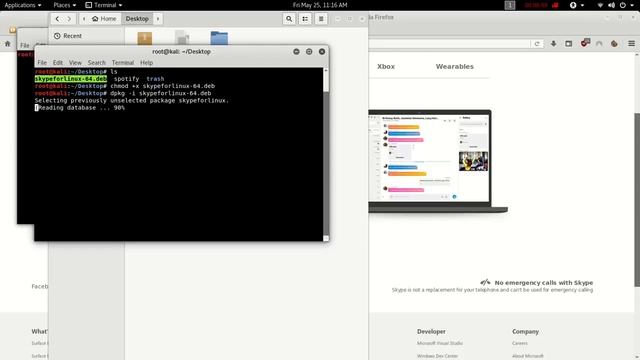Go back in the file manager
The image size is (640, 360).
pyautogui.click(x=57, y=19)
